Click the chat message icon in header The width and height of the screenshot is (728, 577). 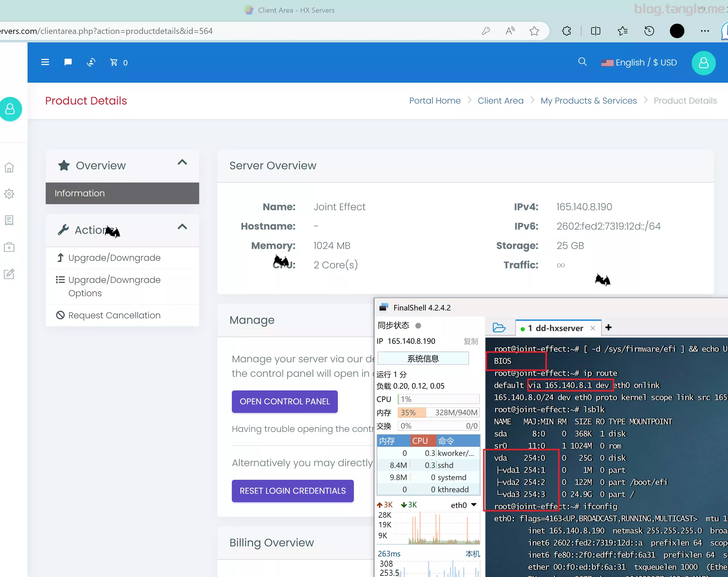tap(68, 62)
